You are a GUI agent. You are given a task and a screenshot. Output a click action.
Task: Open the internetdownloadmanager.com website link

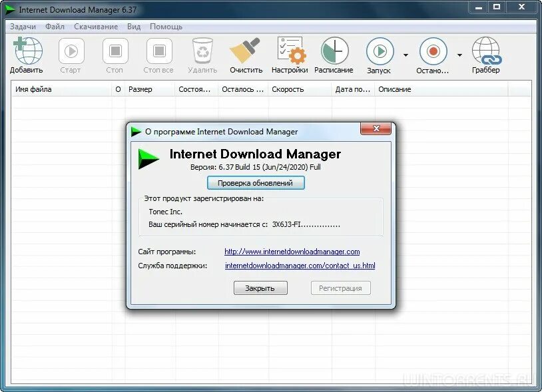[x=292, y=252]
